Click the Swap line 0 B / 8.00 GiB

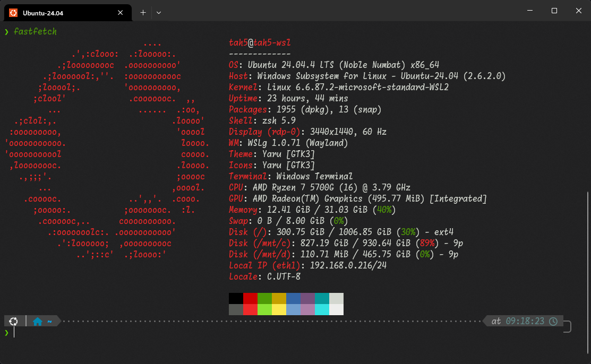click(x=288, y=221)
